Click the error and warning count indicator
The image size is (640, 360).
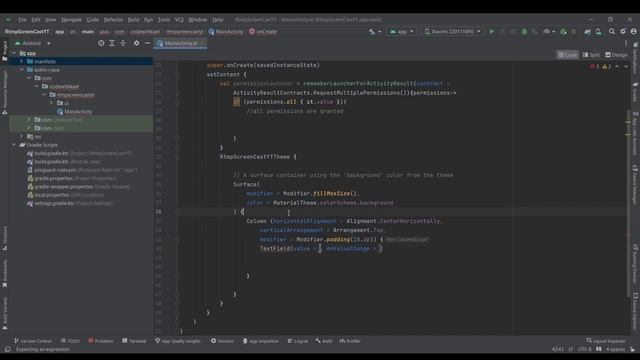[601, 67]
